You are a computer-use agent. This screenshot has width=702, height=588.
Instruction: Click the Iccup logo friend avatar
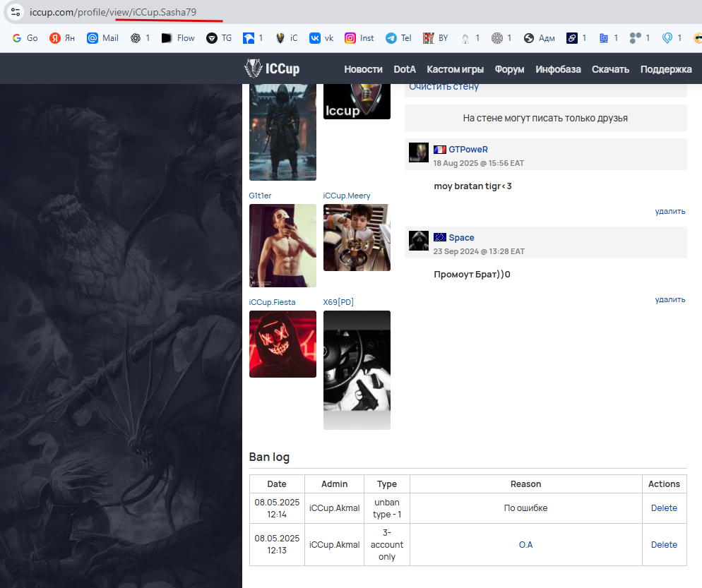coord(357,102)
